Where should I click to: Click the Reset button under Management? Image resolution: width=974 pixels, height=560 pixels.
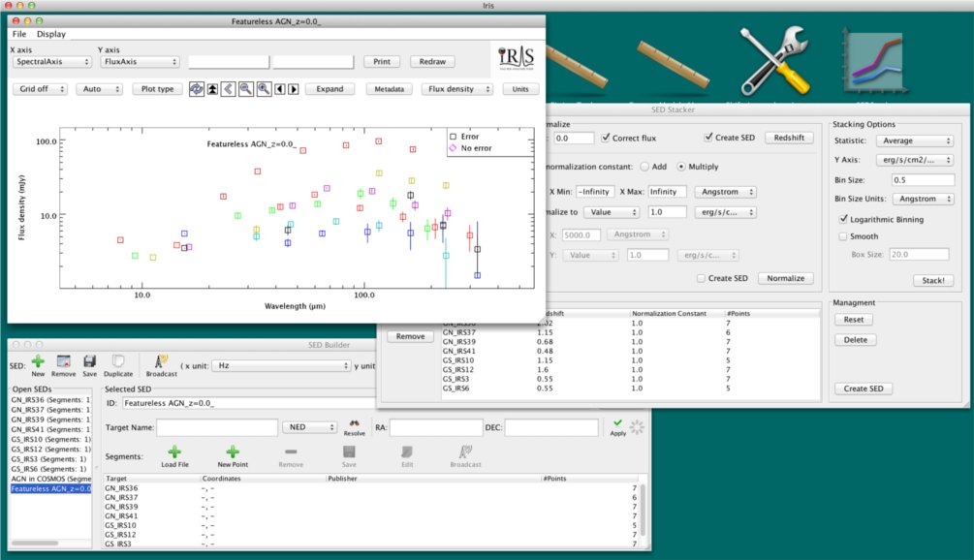854,319
